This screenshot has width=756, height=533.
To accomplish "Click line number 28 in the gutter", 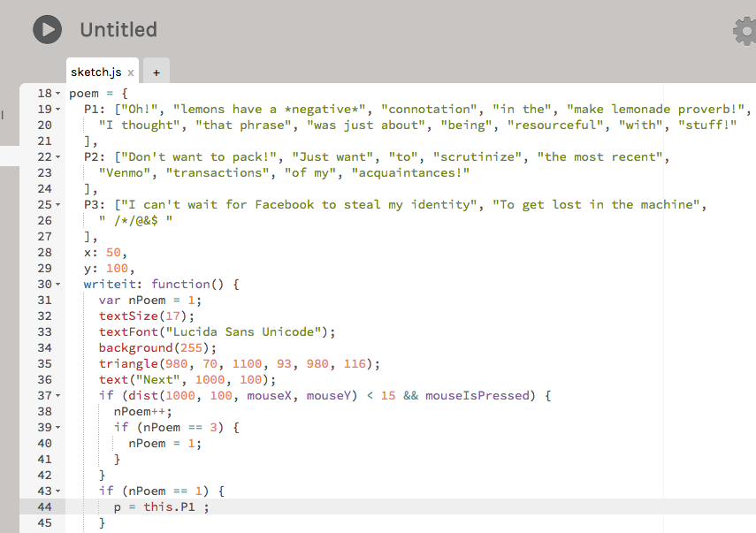I will click(x=45, y=253).
